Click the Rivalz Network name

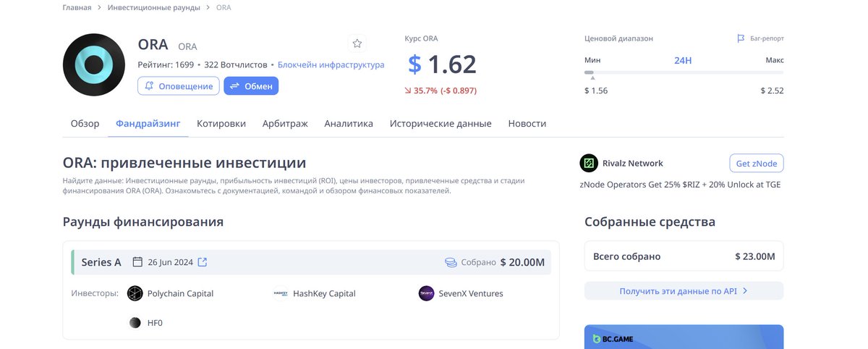click(633, 163)
